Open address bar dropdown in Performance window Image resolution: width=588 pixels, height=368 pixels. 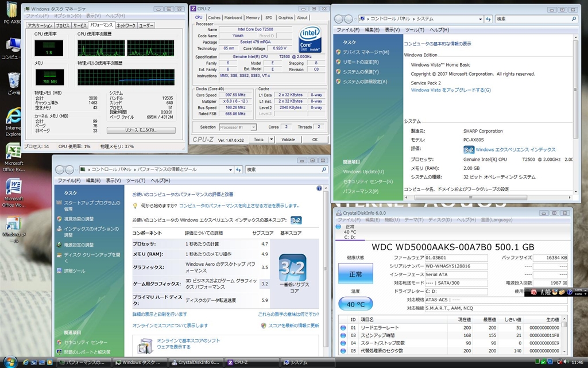(x=230, y=170)
